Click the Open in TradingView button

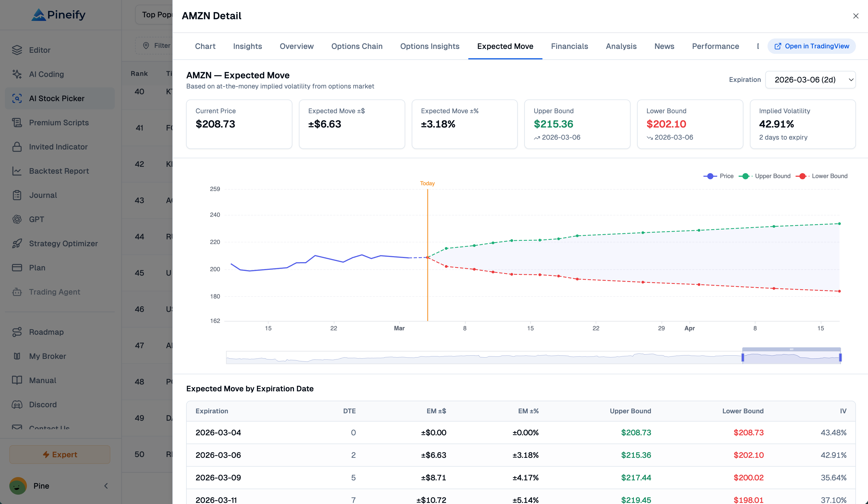pyautogui.click(x=811, y=46)
